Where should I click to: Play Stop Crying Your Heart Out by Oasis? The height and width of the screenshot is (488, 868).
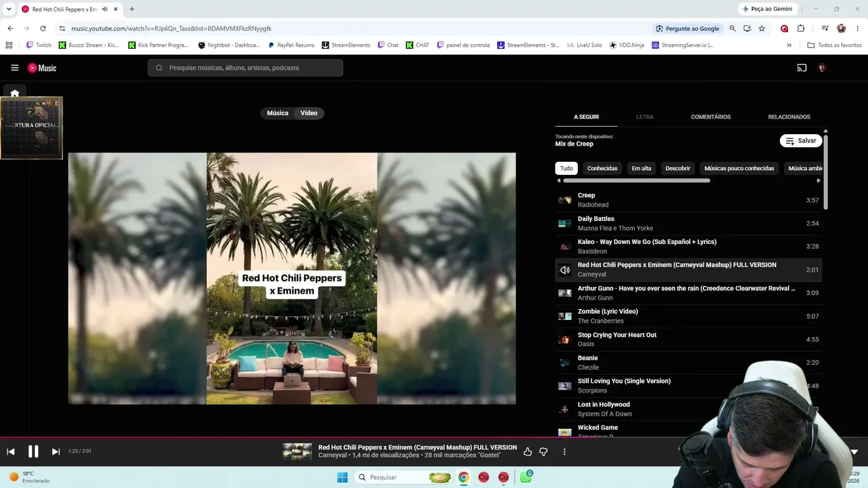pos(688,340)
